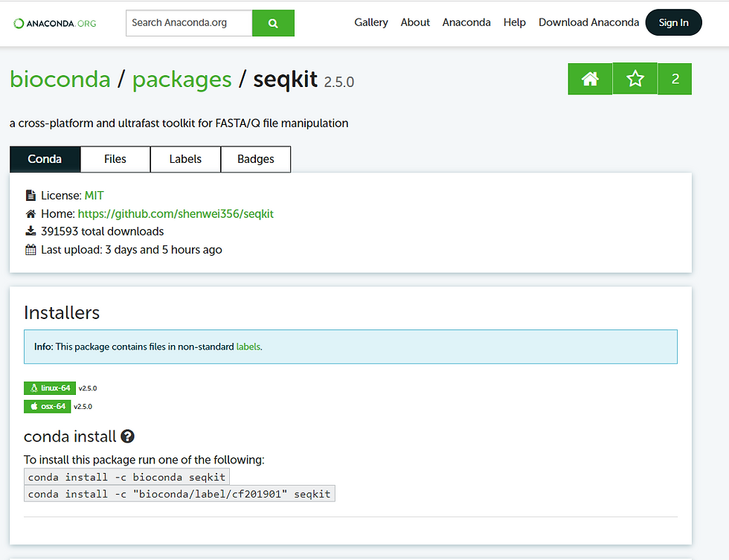The width and height of the screenshot is (729, 560).
Task: Click the conda install help icon
Action: 127,437
